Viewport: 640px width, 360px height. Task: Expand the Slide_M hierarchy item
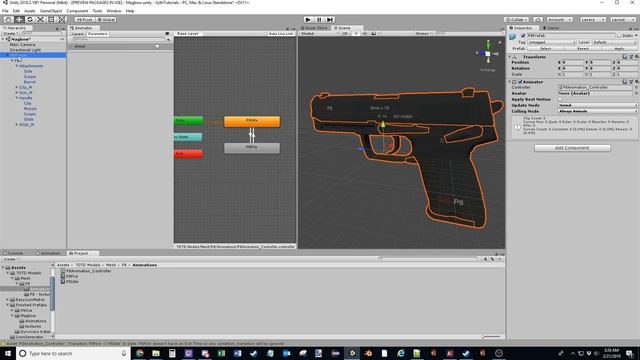pyautogui.click(x=17, y=124)
